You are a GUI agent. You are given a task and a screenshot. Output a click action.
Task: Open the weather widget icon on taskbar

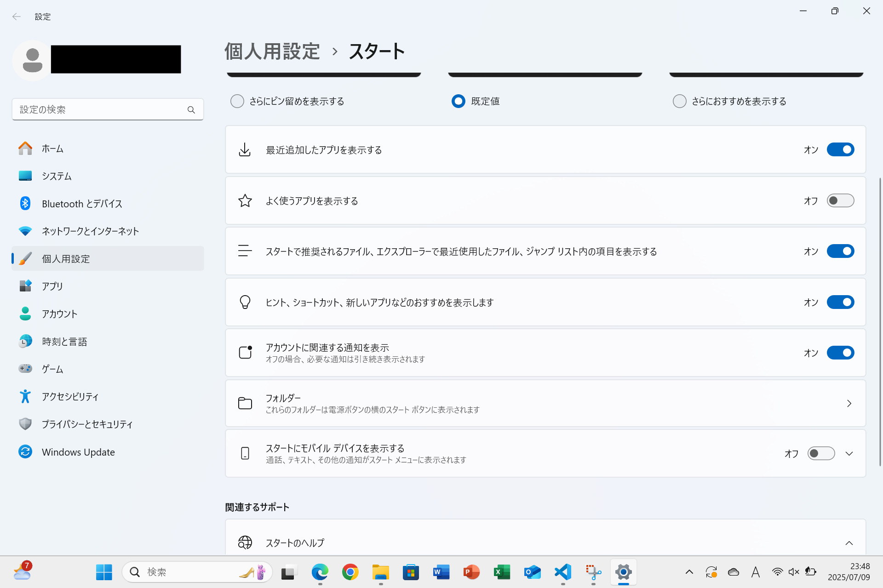click(x=22, y=572)
